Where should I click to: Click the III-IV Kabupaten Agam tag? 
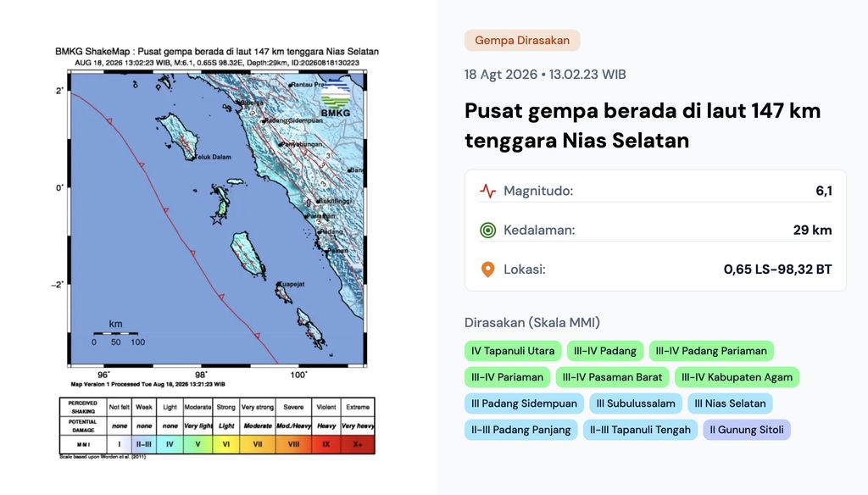(737, 378)
